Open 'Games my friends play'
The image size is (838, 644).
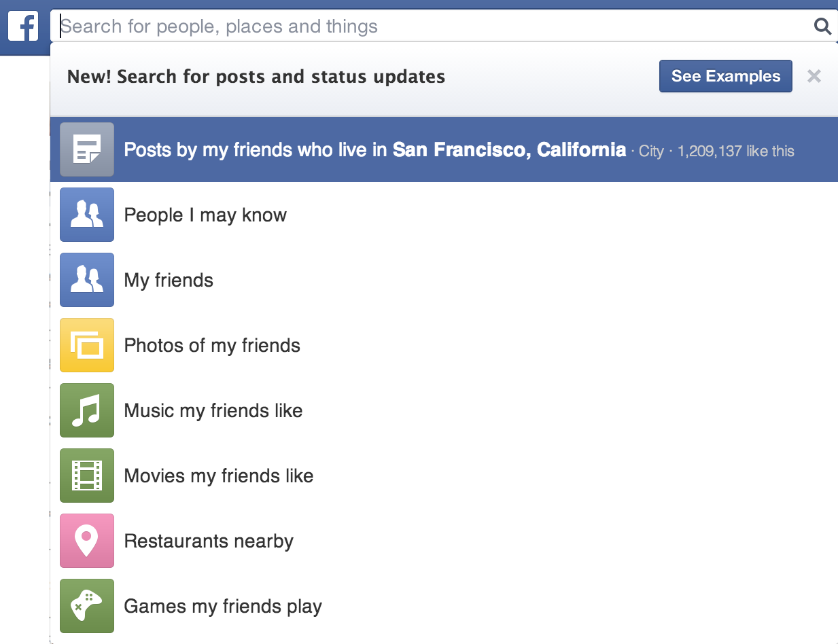point(222,606)
